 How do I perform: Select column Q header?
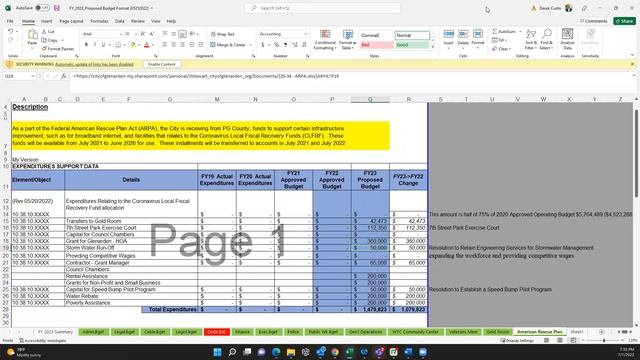pos(370,99)
